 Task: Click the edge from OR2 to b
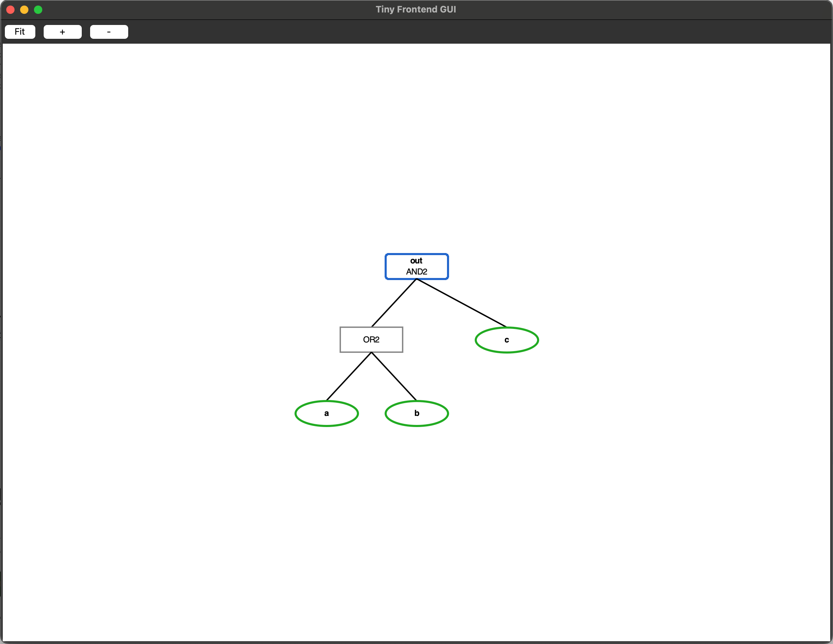394,376
